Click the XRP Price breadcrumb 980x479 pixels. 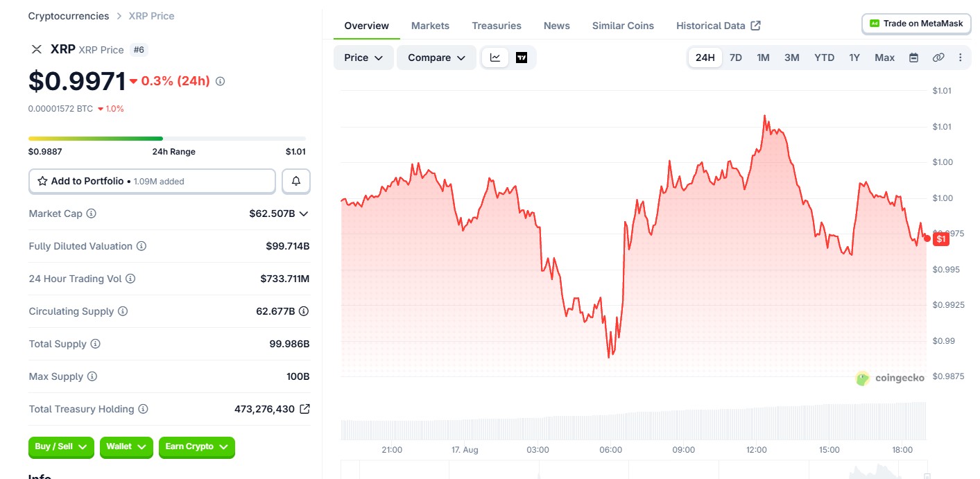coord(151,16)
